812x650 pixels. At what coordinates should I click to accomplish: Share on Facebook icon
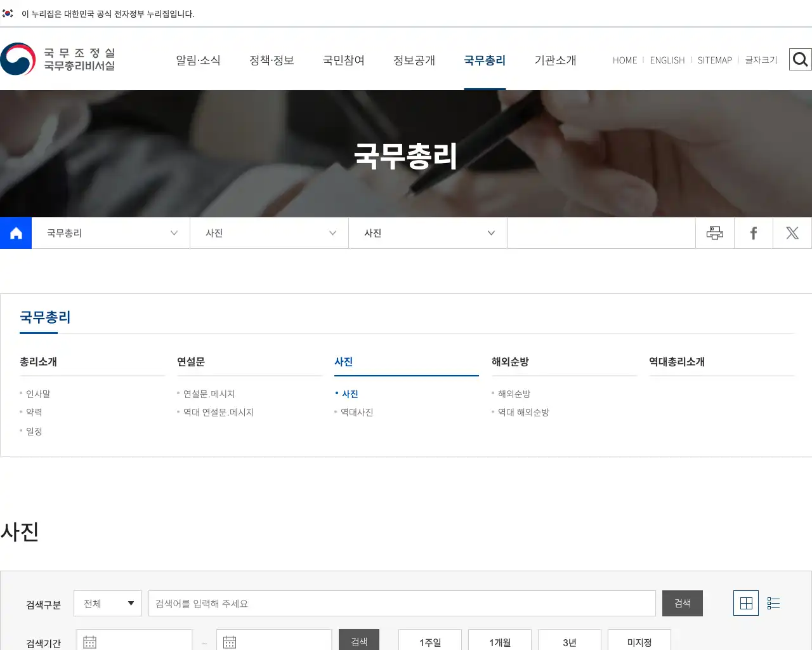tap(754, 233)
